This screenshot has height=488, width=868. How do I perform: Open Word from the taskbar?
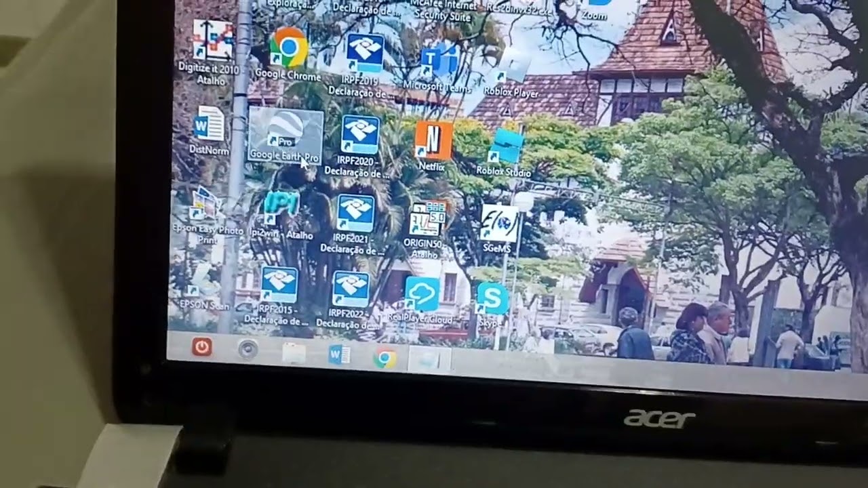(x=339, y=355)
